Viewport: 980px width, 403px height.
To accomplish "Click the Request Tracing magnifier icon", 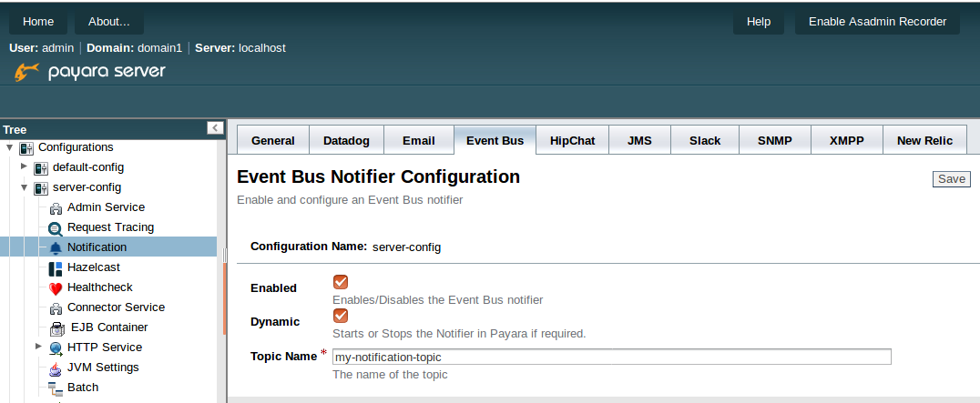I will 56,227.
